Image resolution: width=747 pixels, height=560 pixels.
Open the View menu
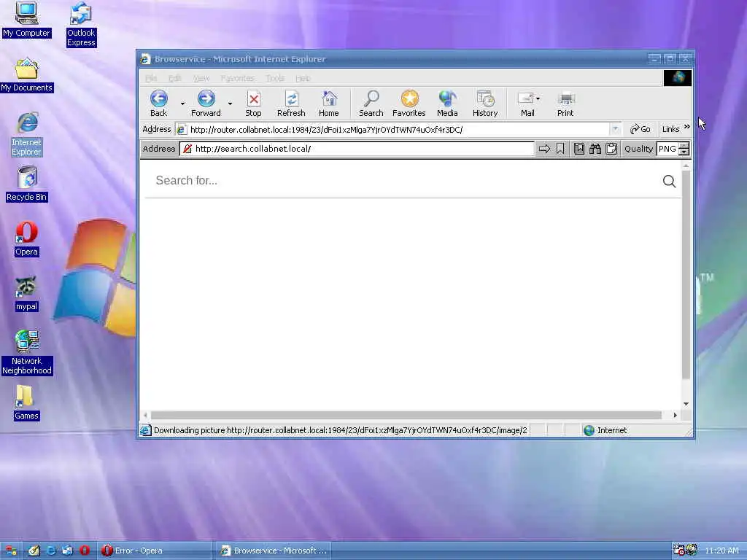pyautogui.click(x=201, y=78)
